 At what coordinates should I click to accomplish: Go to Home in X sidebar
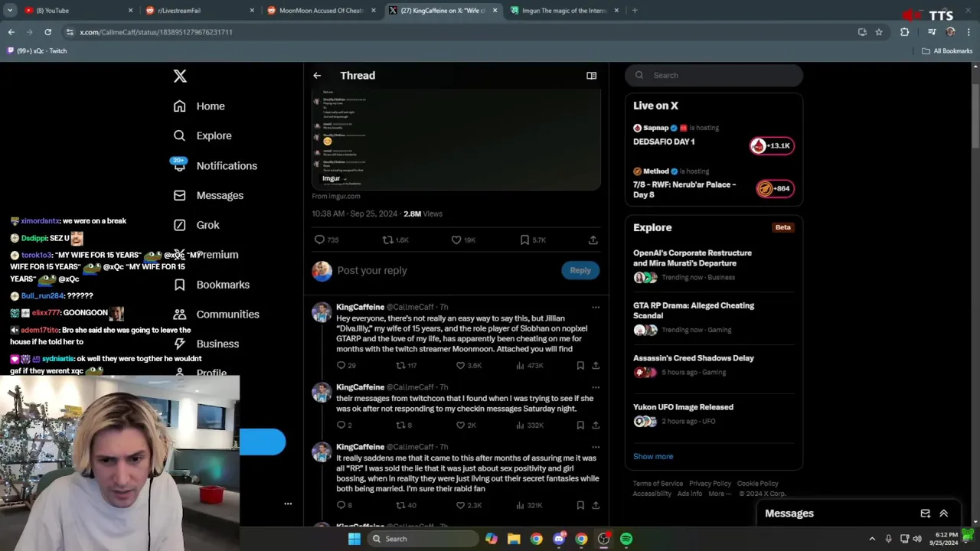pyautogui.click(x=199, y=106)
